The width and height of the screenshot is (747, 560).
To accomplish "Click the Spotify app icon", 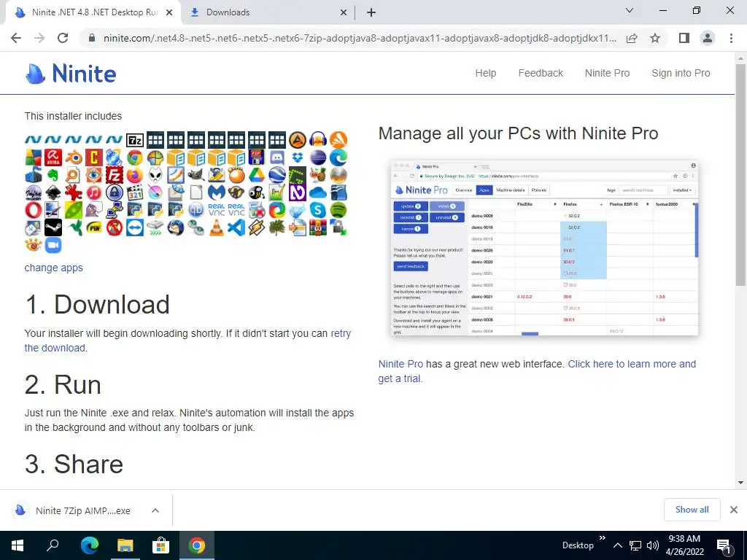I will (x=338, y=210).
